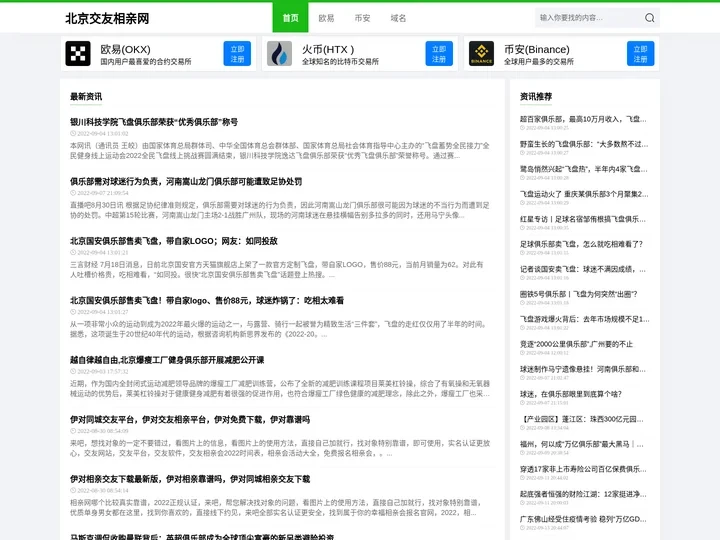Open sidebar item 足球俱乐部卖飞盘，怎么就吃相难看了
Viewport: 720px width, 540px height.
tap(581, 244)
